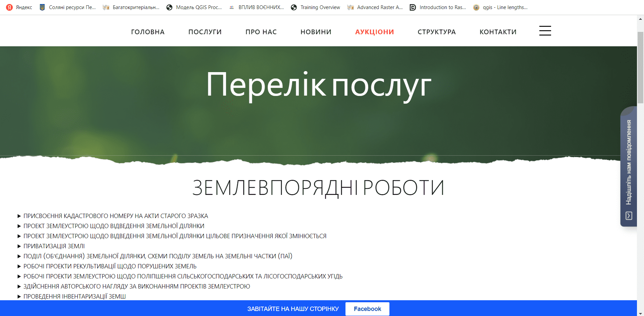
Task: Open the Training Overview bookmark
Action: (315, 7)
